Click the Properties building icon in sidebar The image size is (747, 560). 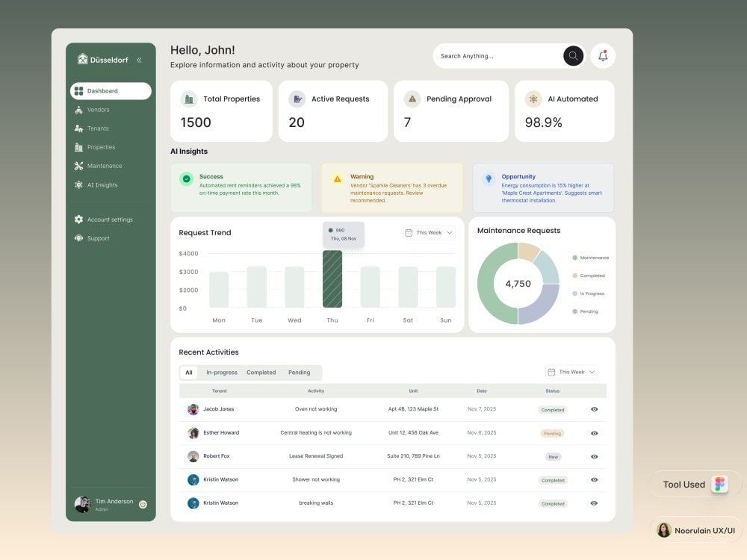(x=78, y=147)
